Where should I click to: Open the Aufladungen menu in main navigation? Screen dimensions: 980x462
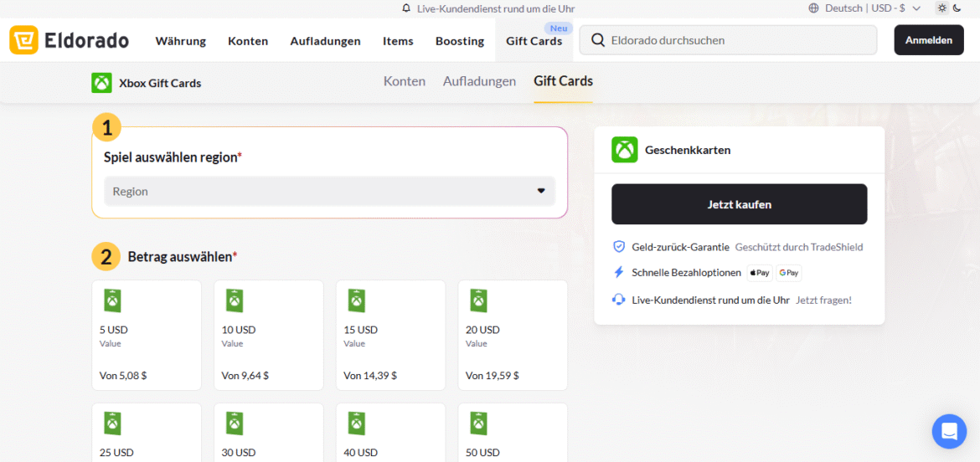click(x=325, y=41)
